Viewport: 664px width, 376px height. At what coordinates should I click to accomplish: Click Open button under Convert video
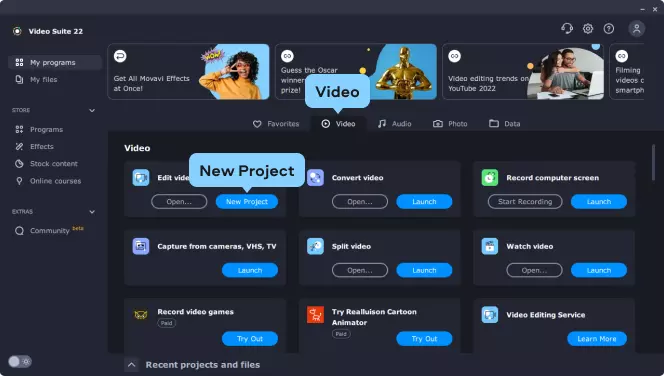(360, 202)
